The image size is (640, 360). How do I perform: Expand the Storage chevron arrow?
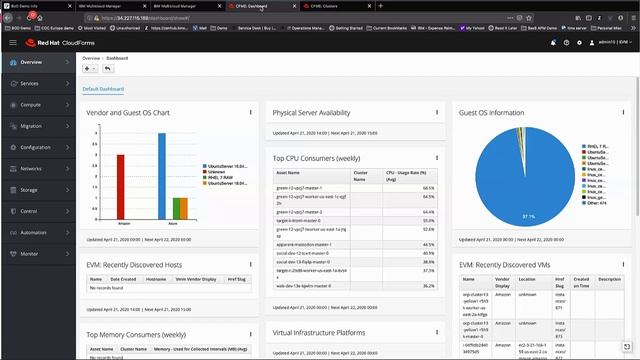tap(67, 189)
